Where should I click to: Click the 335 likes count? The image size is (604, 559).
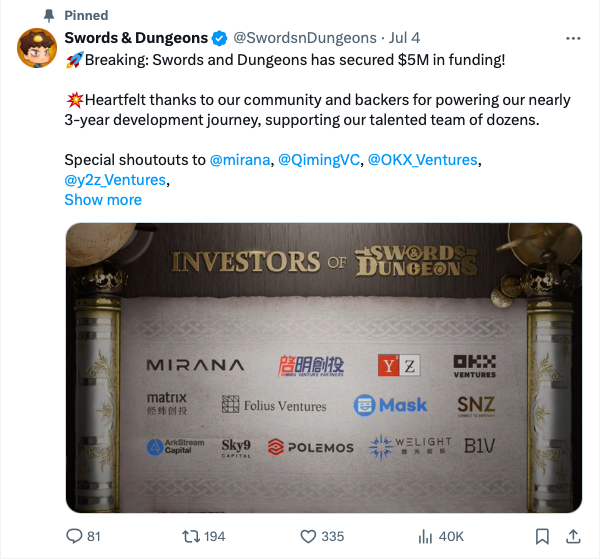[332, 536]
